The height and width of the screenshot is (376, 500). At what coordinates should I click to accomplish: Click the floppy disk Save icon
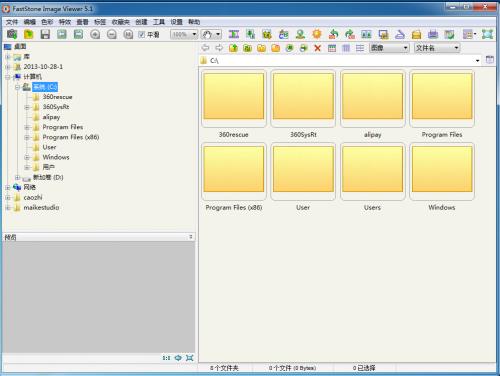(45, 34)
